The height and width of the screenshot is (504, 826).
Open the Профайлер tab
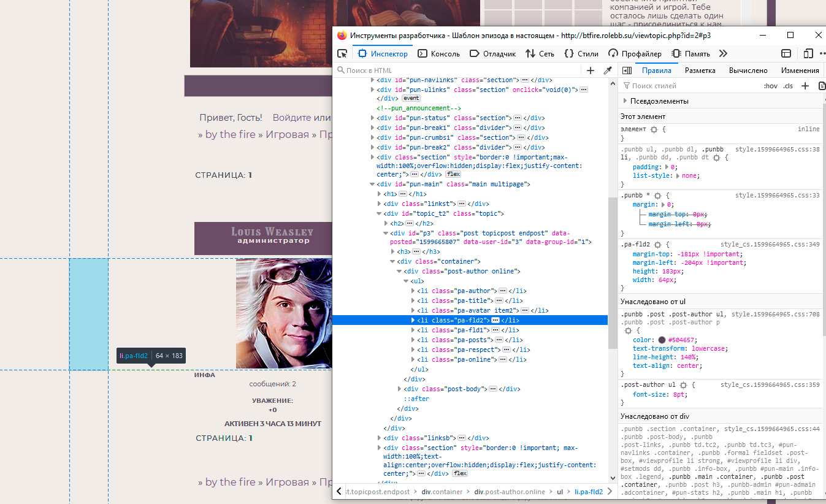pos(635,53)
